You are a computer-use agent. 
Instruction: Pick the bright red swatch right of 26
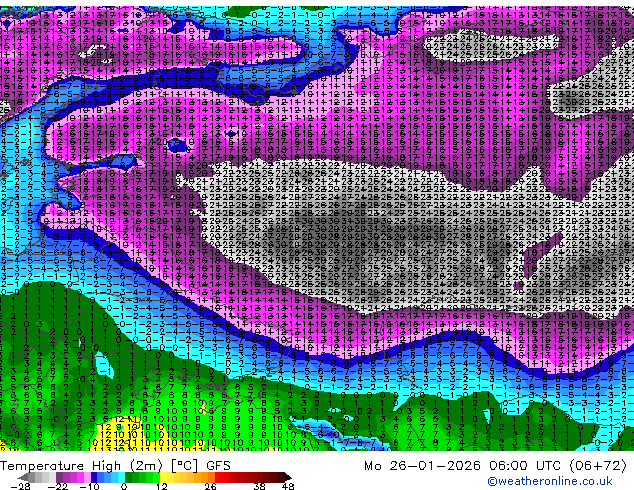coord(218,477)
